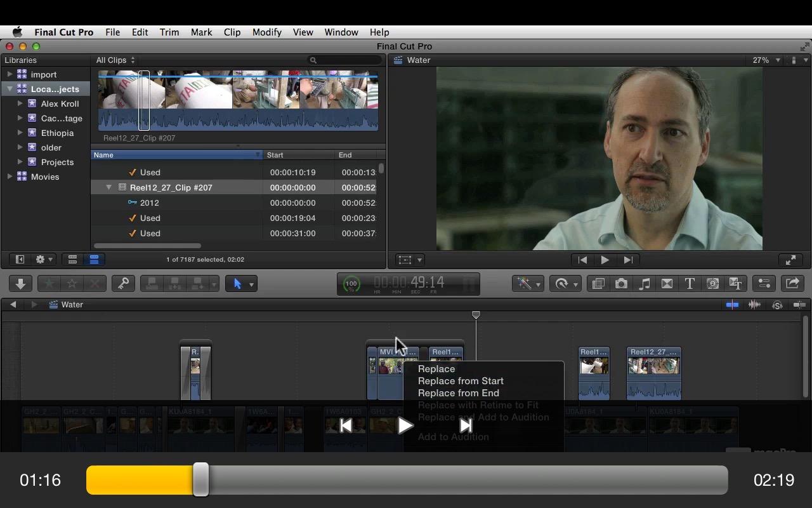This screenshot has height=508, width=812.
Task: Show the Effects browser
Action: click(598, 284)
